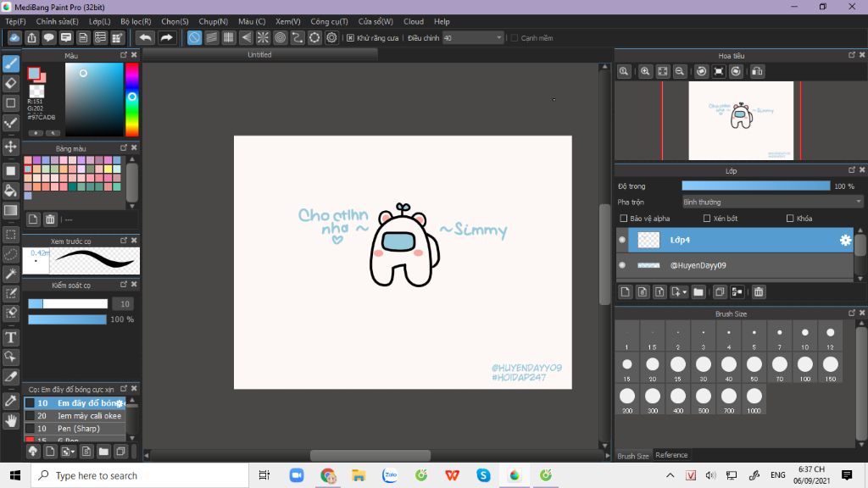
Task: Enable the Xén bớt checkbox
Action: point(707,219)
